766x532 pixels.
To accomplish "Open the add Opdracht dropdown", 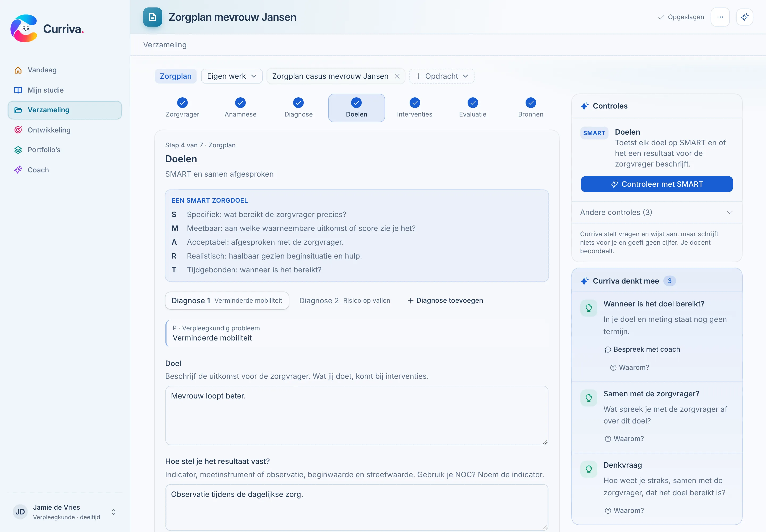I will [x=442, y=76].
